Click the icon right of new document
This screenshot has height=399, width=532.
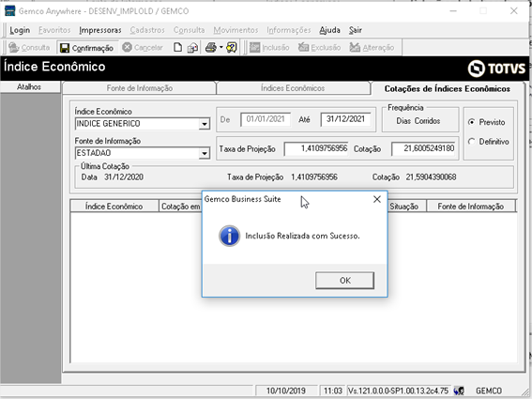click(x=192, y=48)
